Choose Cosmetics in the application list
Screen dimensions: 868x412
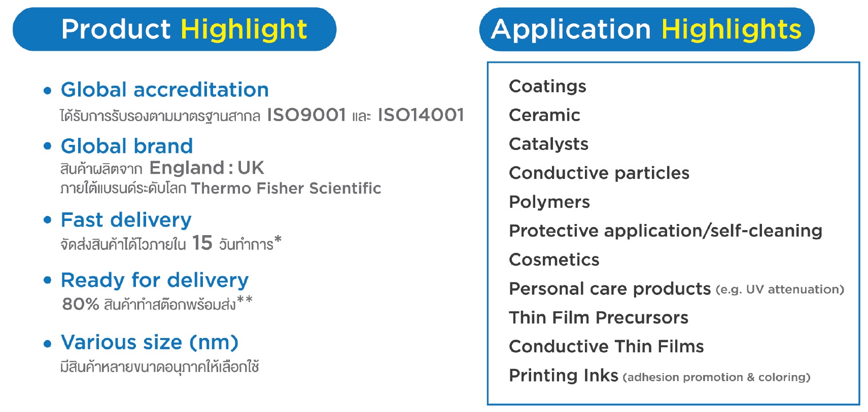[x=554, y=259]
